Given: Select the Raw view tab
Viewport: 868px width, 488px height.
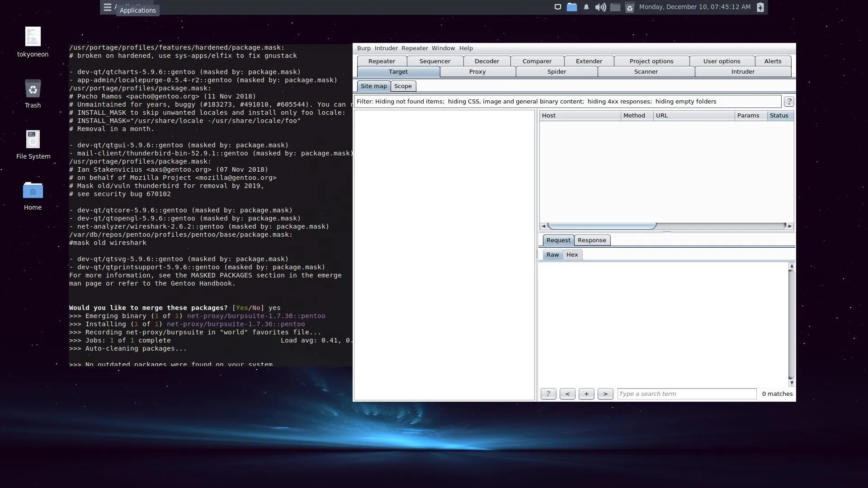Looking at the screenshot, I should [552, 255].
